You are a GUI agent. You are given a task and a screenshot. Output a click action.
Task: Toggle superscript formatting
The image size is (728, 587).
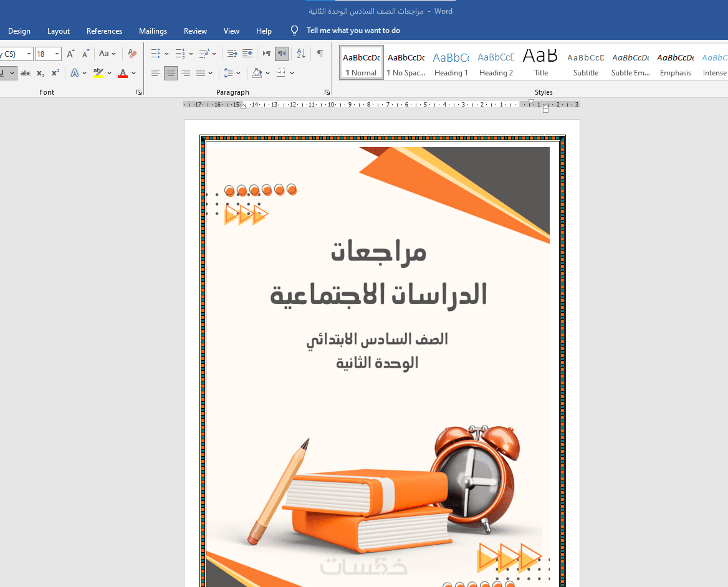pyautogui.click(x=55, y=73)
